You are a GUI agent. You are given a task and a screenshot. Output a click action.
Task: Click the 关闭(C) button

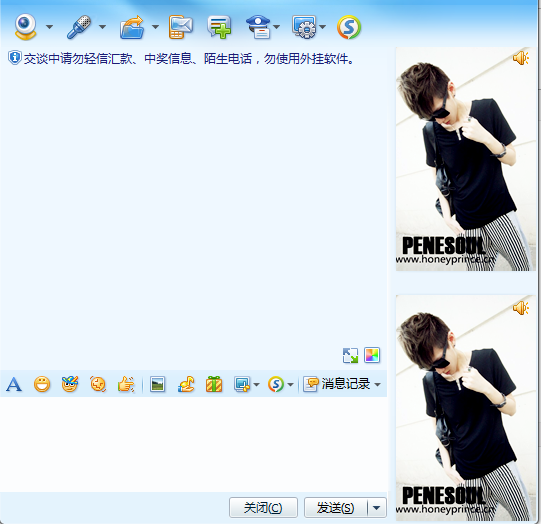coord(263,507)
